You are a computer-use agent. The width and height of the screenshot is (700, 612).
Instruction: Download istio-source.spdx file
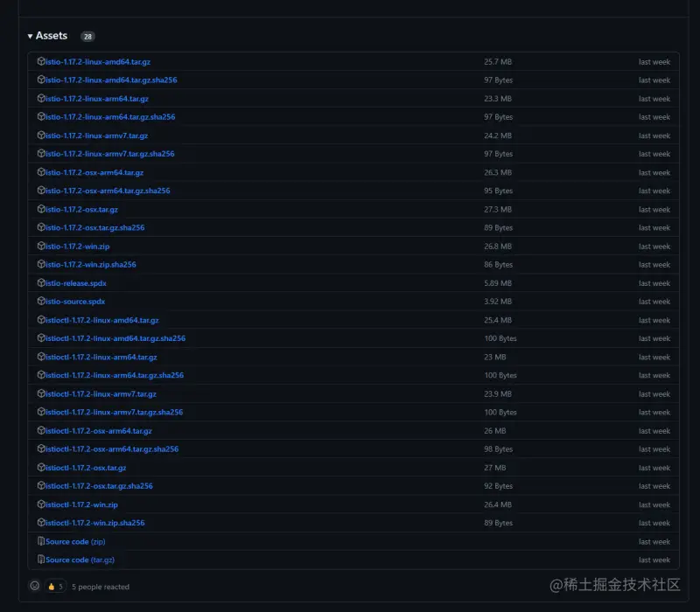point(75,303)
